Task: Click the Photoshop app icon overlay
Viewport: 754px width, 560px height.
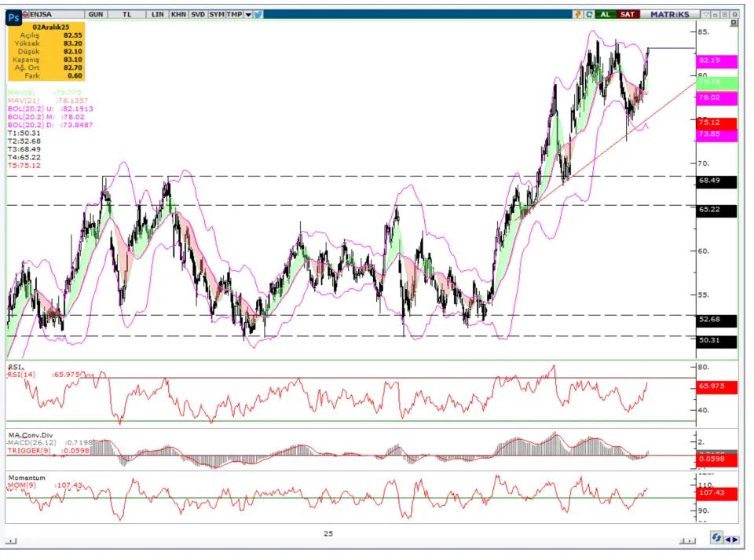Action: click(13, 17)
